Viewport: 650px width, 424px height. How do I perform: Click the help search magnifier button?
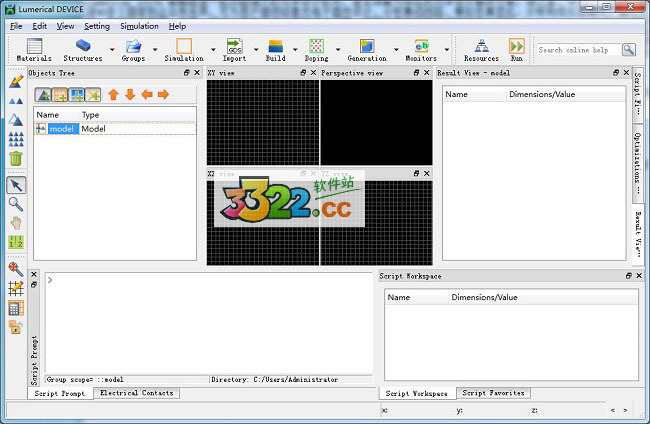point(629,50)
